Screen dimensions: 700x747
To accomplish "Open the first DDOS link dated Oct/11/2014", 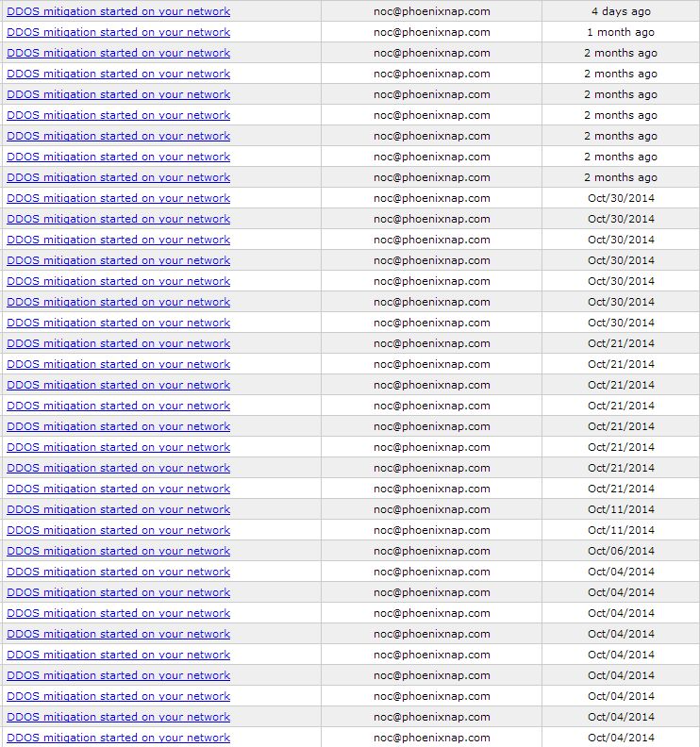I will (118, 509).
